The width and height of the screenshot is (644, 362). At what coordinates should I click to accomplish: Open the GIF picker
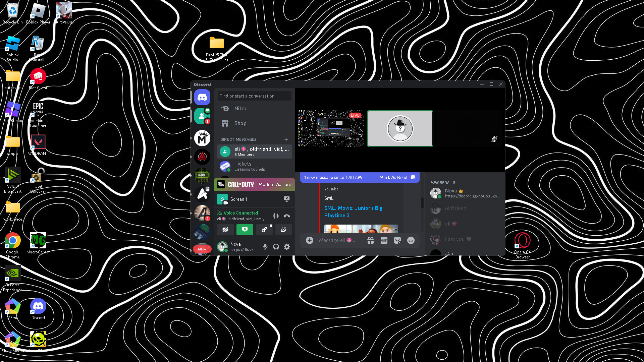tap(384, 240)
